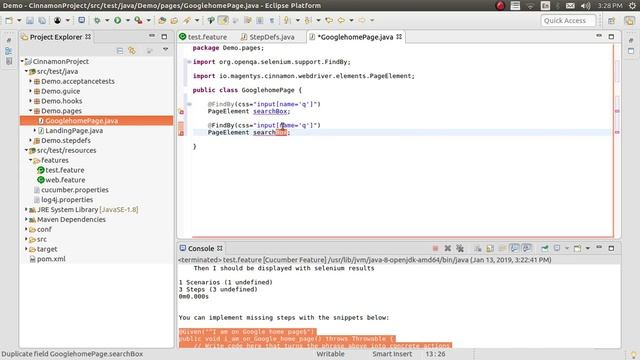
Task: Select the GooglehomePage.java editor tab
Action: pos(356,37)
